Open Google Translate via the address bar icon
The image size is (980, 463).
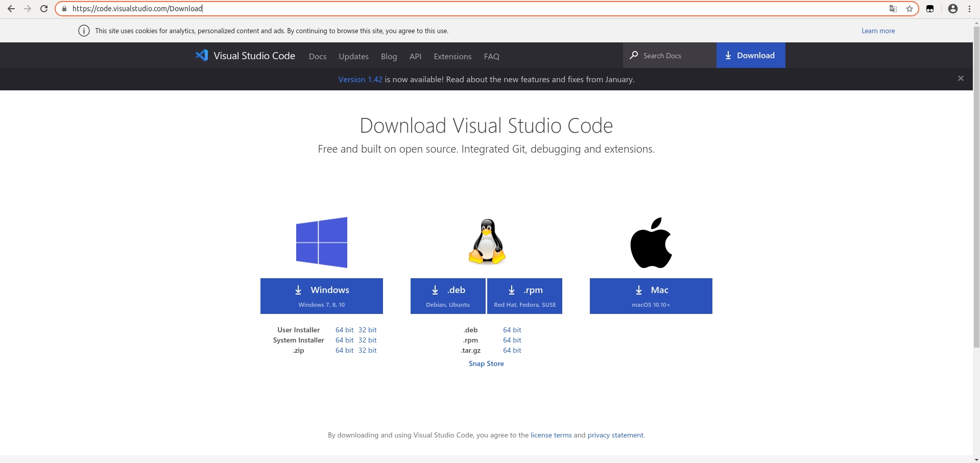click(892, 9)
